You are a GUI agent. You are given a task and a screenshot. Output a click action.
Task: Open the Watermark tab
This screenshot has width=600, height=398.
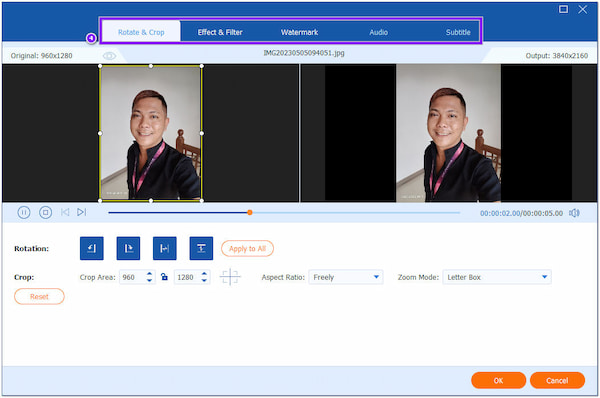[299, 32]
